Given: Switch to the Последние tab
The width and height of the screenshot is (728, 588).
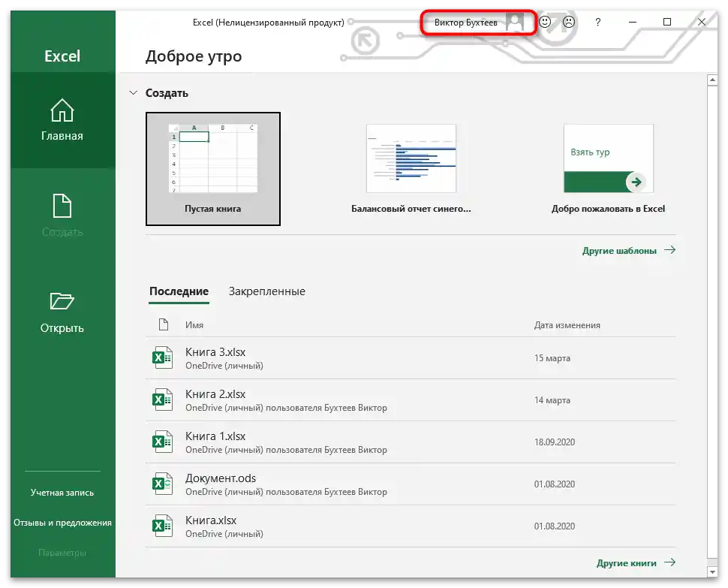Looking at the screenshot, I should pyautogui.click(x=179, y=291).
